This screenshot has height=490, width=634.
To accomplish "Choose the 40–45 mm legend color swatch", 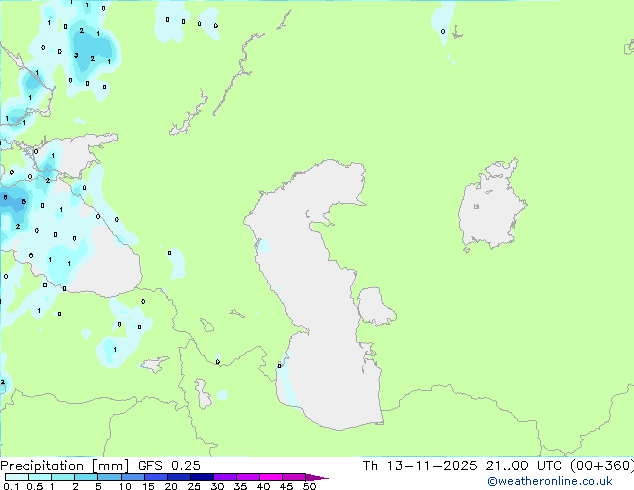I will point(271,477).
